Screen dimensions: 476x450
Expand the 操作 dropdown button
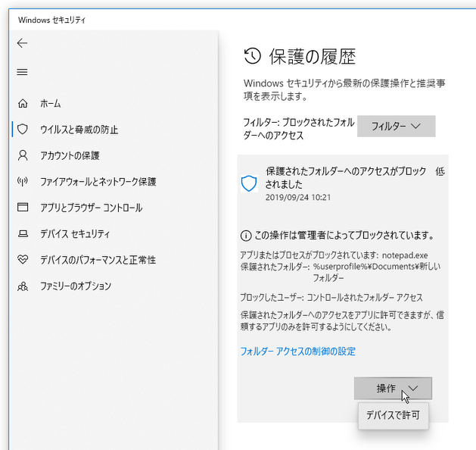point(393,389)
